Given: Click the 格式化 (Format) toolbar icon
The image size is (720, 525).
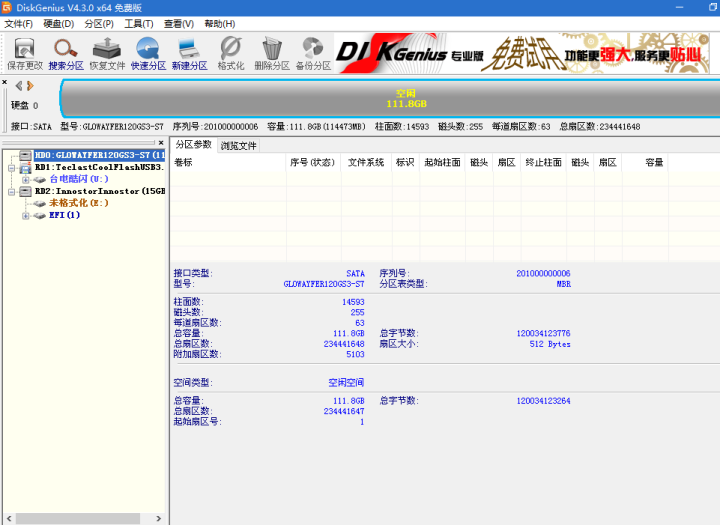Looking at the screenshot, I should [x=230, y=52].
